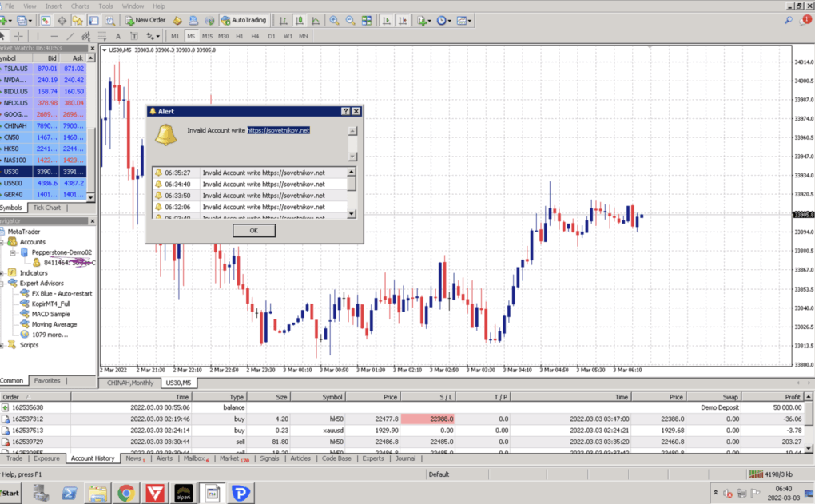815x504 pixels.
Task: Select the equidistant channel drawing tool
Action: (x=85, y=36)
